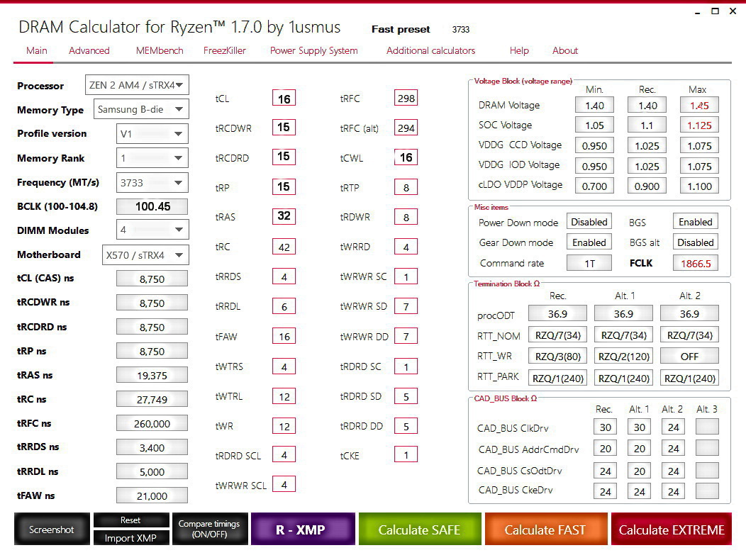Close the DRAM Calculator window
The height and width of the screenshot is (560, 746).
coord(733,11)
